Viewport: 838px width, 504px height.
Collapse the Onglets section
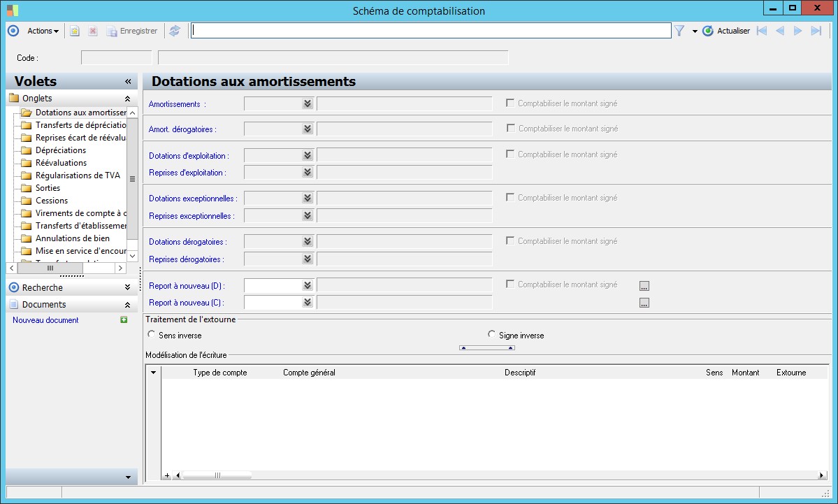coord(127,99)
